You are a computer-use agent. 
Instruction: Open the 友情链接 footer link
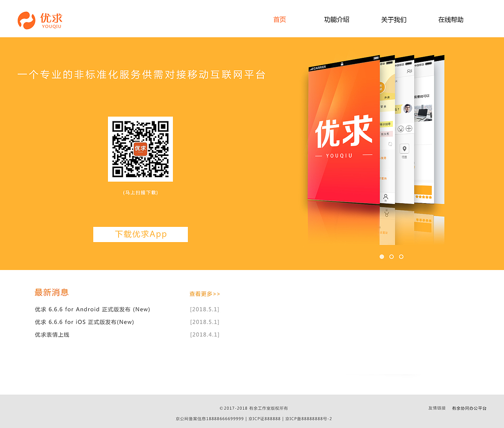coord(436,408)
